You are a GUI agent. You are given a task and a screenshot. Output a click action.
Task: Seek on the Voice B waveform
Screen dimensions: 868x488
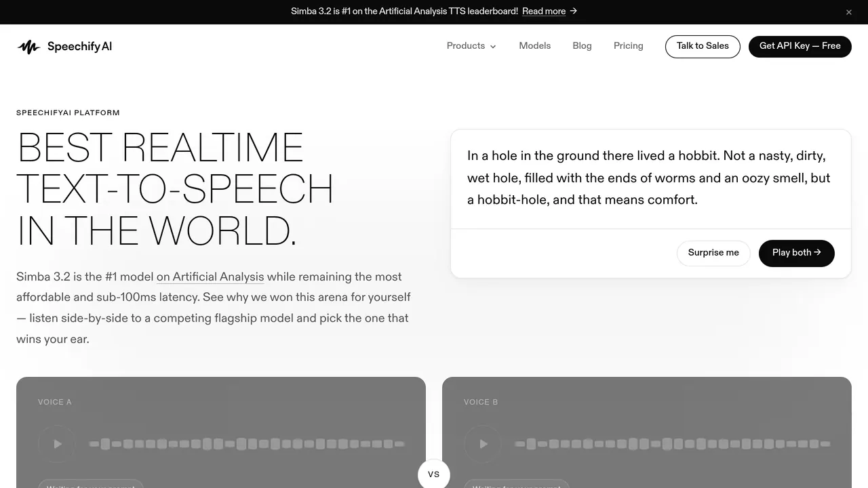(x=673, y=444)
